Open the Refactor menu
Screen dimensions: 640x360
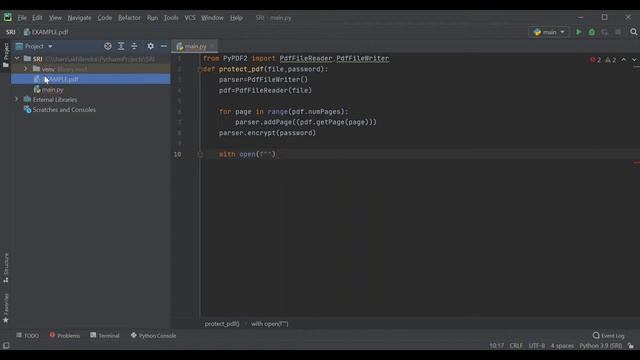(129, 18)
